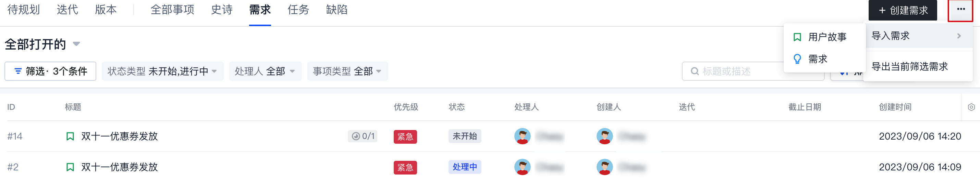
Task: Switch to the 史诗 tab
Action: tap(222, 10)
